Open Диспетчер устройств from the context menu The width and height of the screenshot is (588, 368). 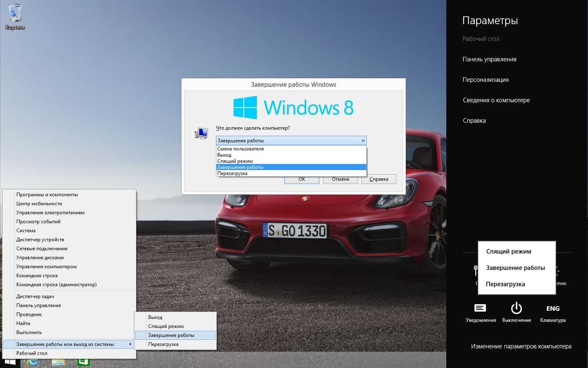point(40,240)
